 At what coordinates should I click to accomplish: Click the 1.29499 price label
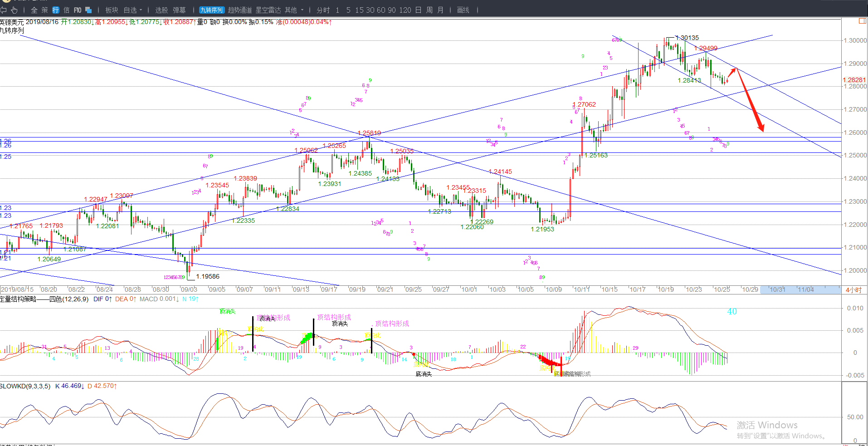706,48
